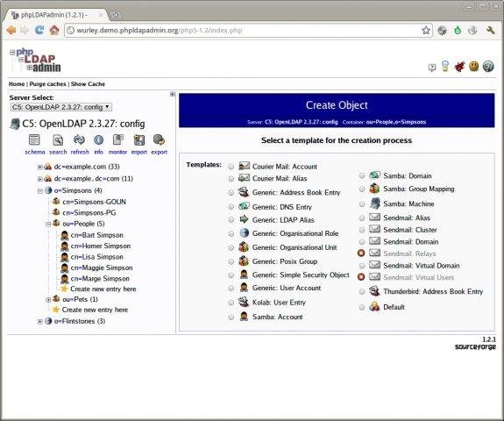Click the lightbulb feature request icon
Image resolution: width=504 pixels, height=421 pixels.
tap(445, 67)
